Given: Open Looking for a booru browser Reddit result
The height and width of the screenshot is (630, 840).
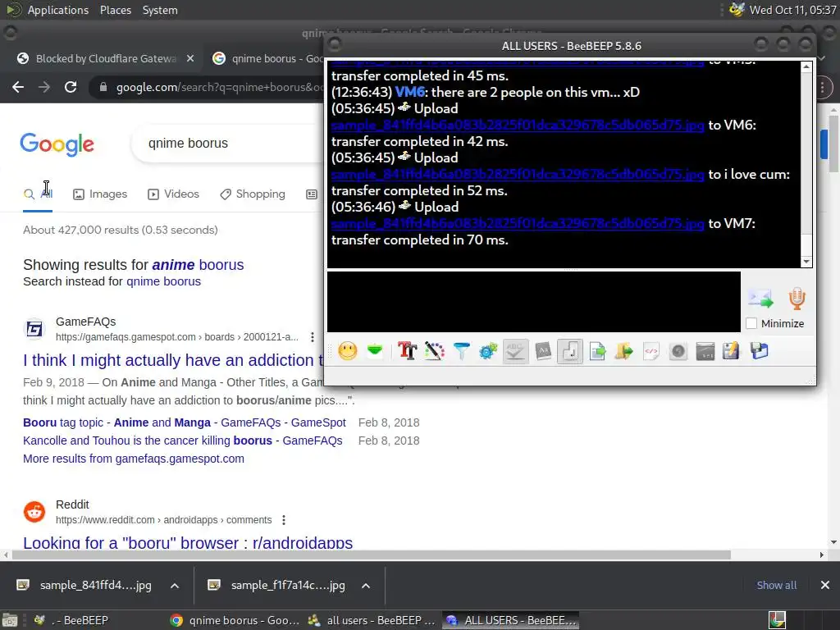Looking at the screenshot, I should 188,541.
